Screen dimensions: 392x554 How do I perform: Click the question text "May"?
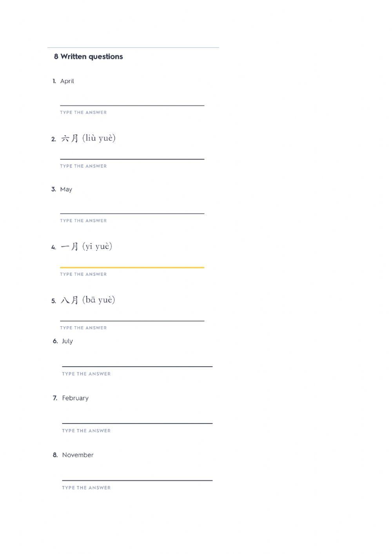66,189
